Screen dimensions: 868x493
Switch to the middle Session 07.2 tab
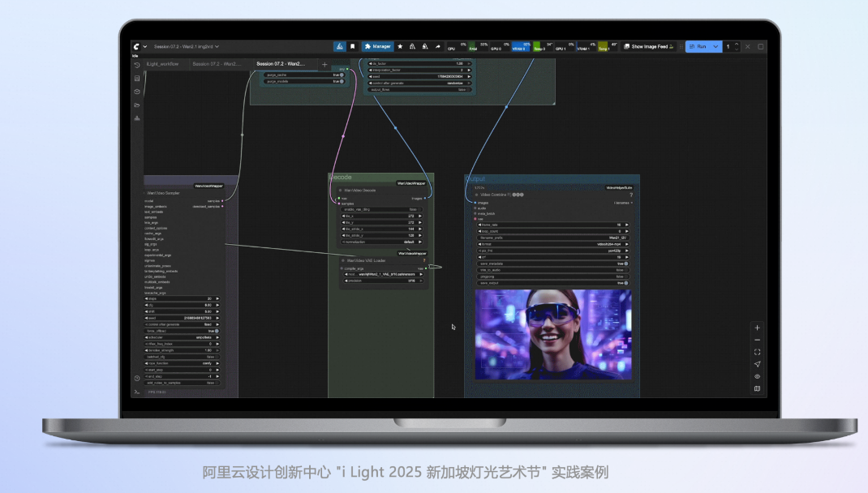coord(217,64)
